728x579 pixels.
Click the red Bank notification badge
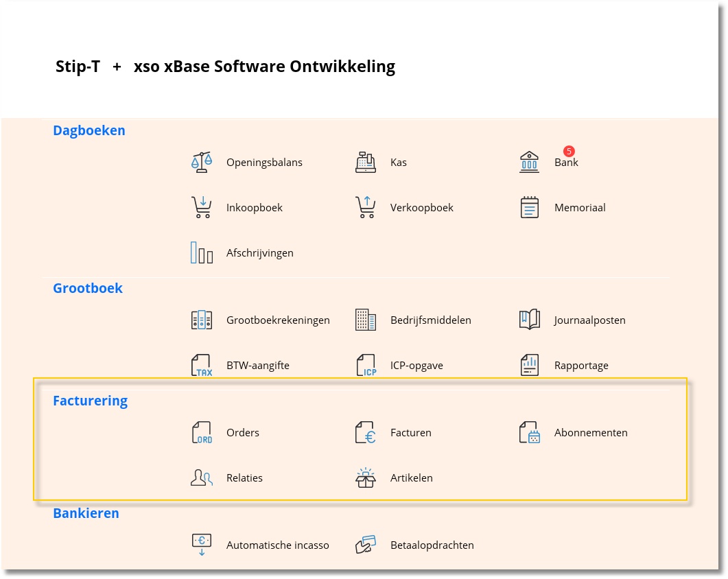[569, 151]
